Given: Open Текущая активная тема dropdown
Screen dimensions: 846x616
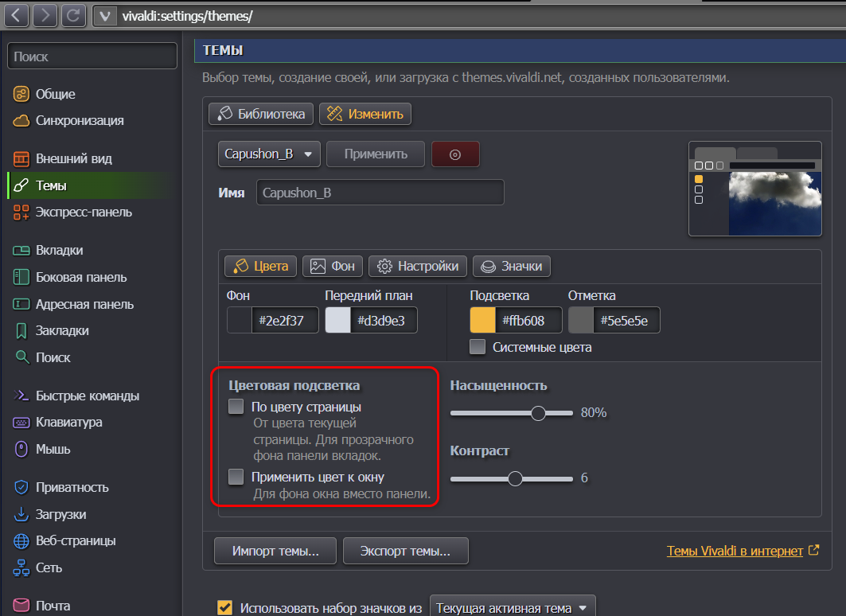Looking at the screenshot, I should point(513,607).
